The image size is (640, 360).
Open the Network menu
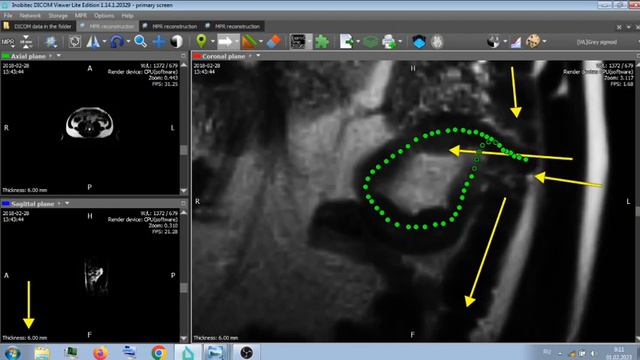[x=30, y=16]
